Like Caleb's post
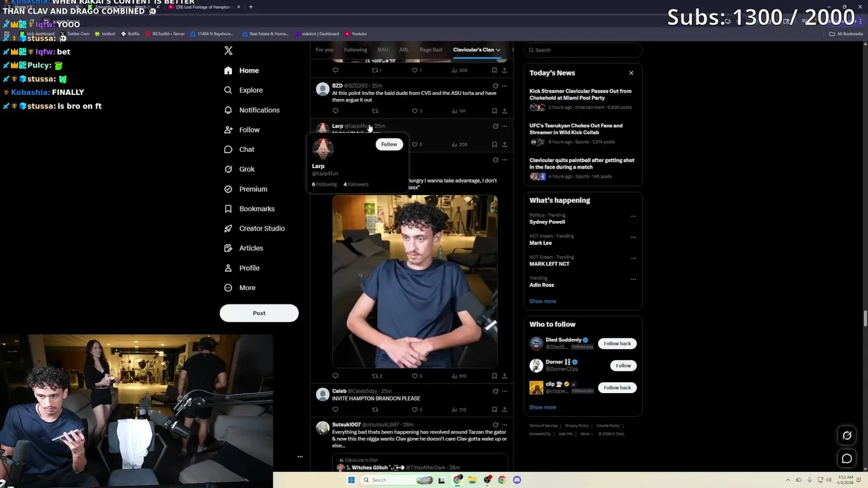This screenshot has width=868, height=488. tap(415, 409)
